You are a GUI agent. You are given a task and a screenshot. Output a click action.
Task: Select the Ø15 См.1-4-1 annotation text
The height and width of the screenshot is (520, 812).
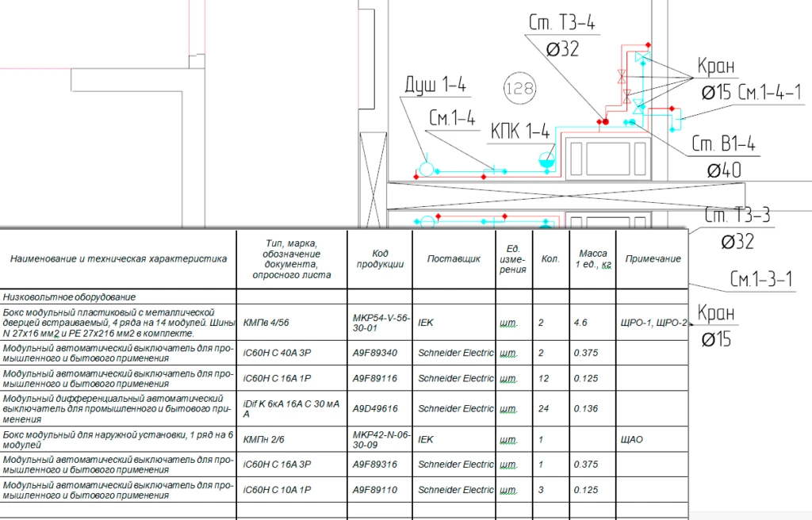click(756, 92)
